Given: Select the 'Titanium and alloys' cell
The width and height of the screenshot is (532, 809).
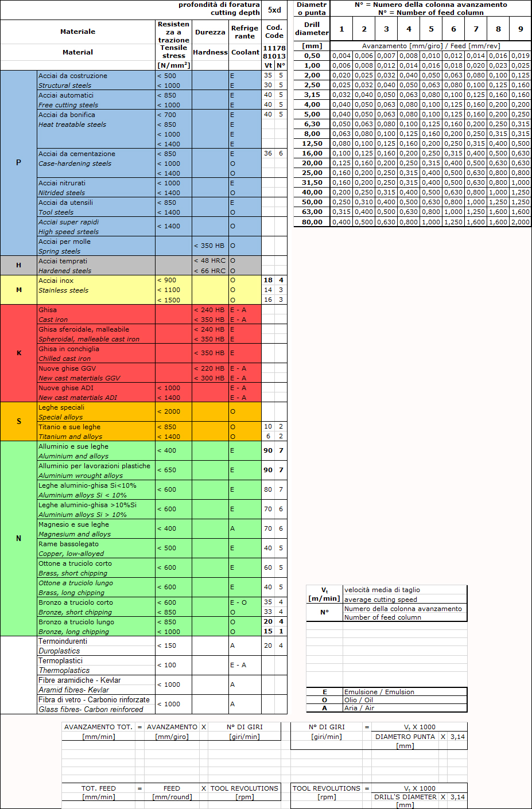Looking at the screenshot, I should click(96, 437).
